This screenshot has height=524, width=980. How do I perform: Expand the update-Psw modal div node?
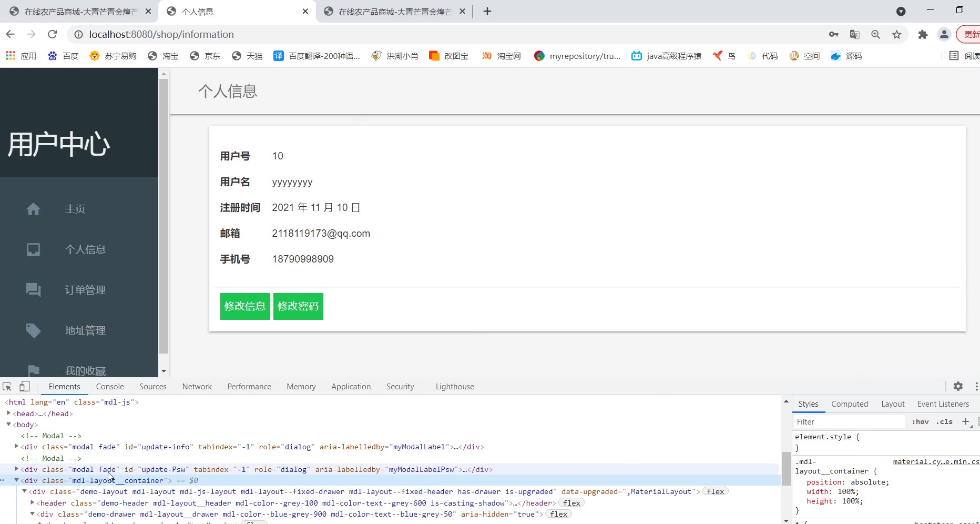click(x=16, y=469)
